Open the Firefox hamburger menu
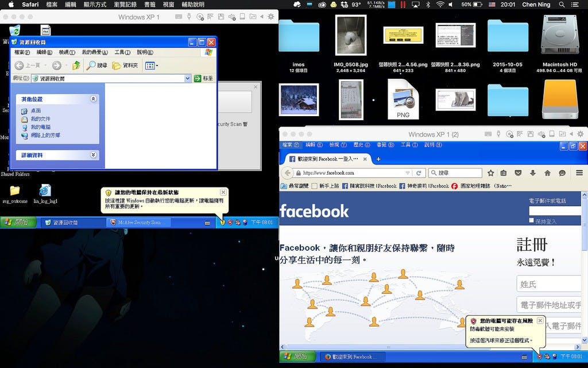Viewport: 588px width, 368px height. [x=579, y=172]
